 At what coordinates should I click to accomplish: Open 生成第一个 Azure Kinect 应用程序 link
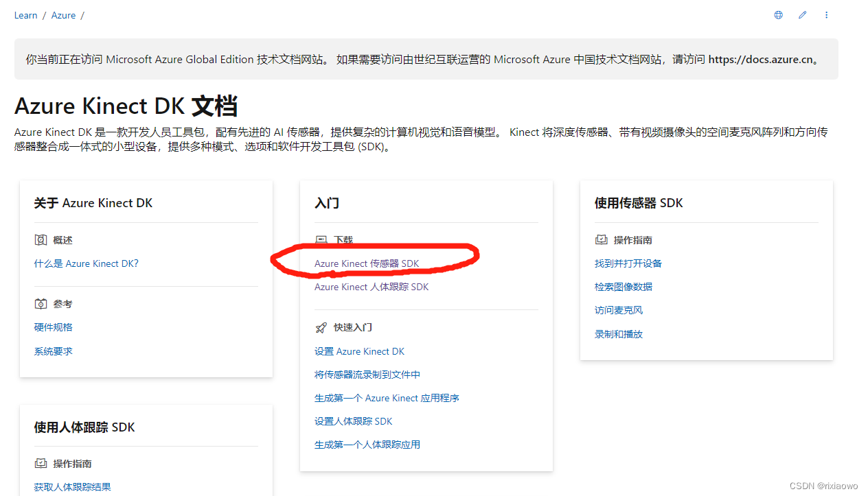pos(387,398)
